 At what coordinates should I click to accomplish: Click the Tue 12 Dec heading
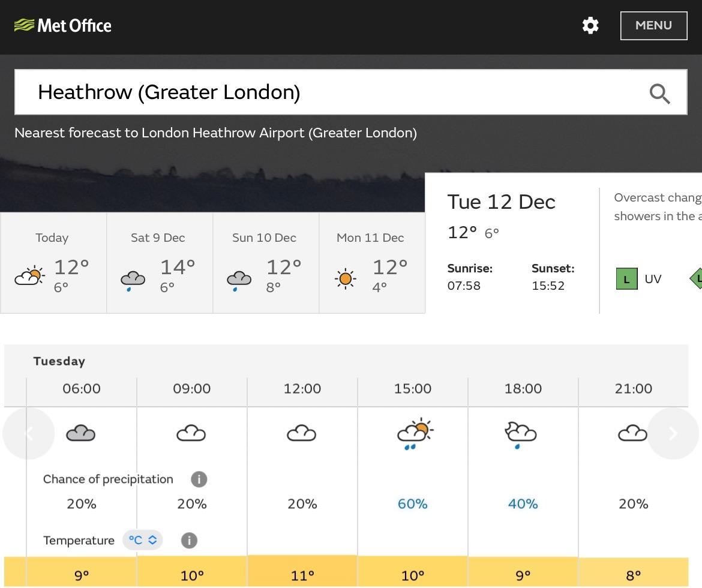[501, 202]
